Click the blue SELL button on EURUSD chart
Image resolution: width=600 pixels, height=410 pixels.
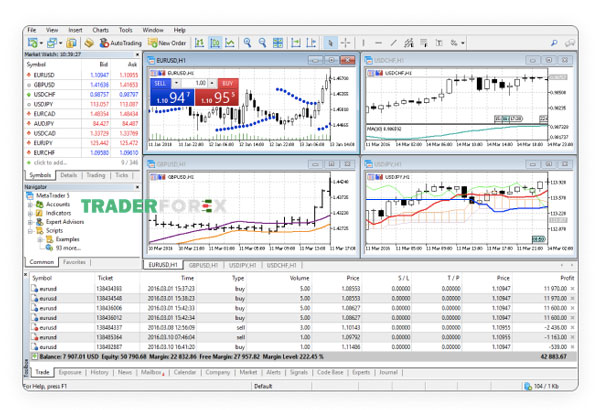point(172,98)
